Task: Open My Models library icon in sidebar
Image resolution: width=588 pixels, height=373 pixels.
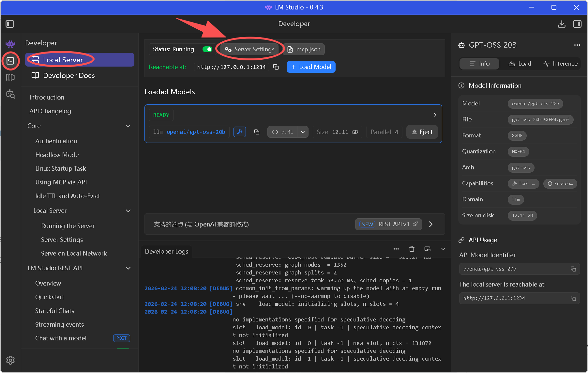Action: point(10,77)
